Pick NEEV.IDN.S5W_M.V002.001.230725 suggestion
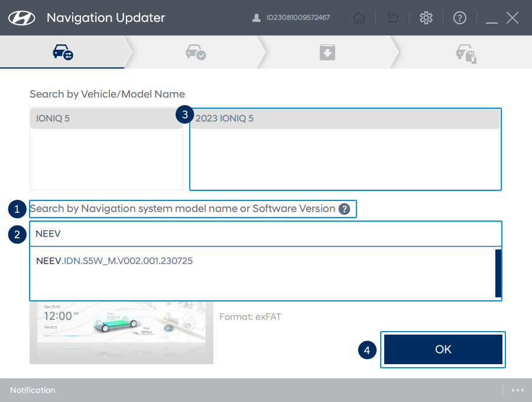The width and height of the screenshot is (532, 402). (115, 261)
